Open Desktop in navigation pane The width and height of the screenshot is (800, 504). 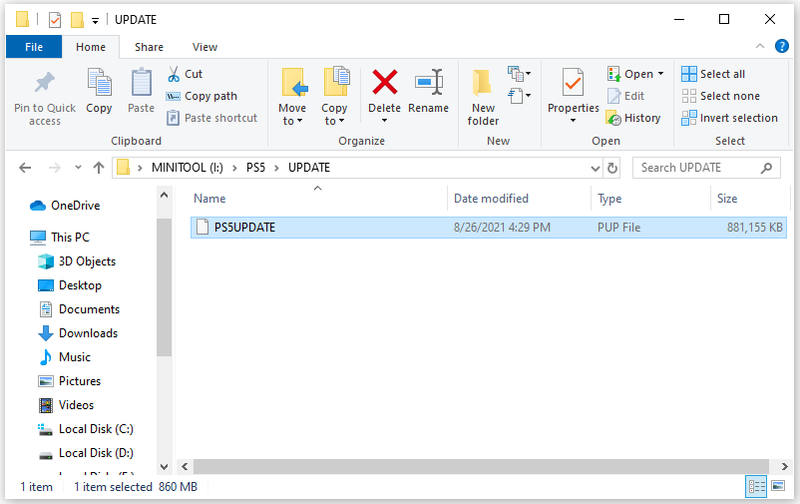(x=70, y=285)
